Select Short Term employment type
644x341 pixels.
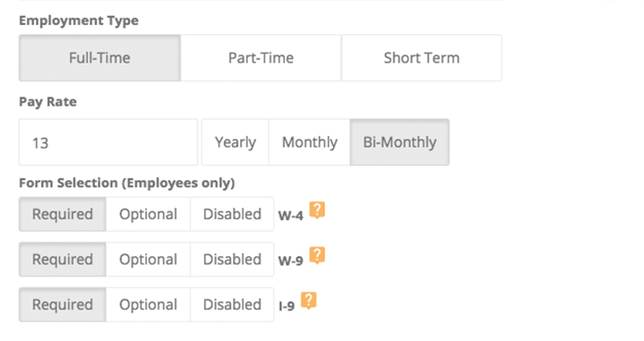point(422,58)
